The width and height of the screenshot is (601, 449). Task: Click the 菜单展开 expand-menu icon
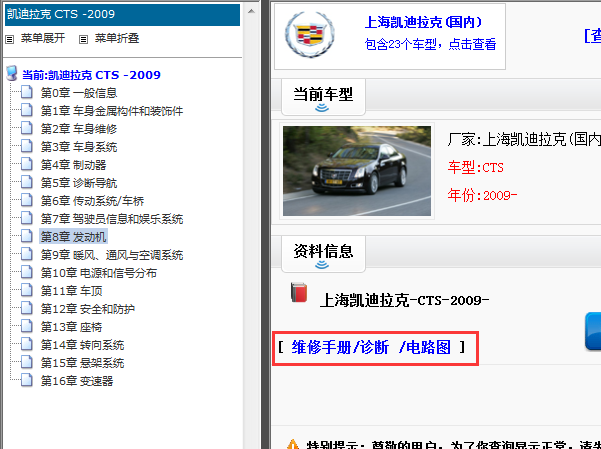10,39
